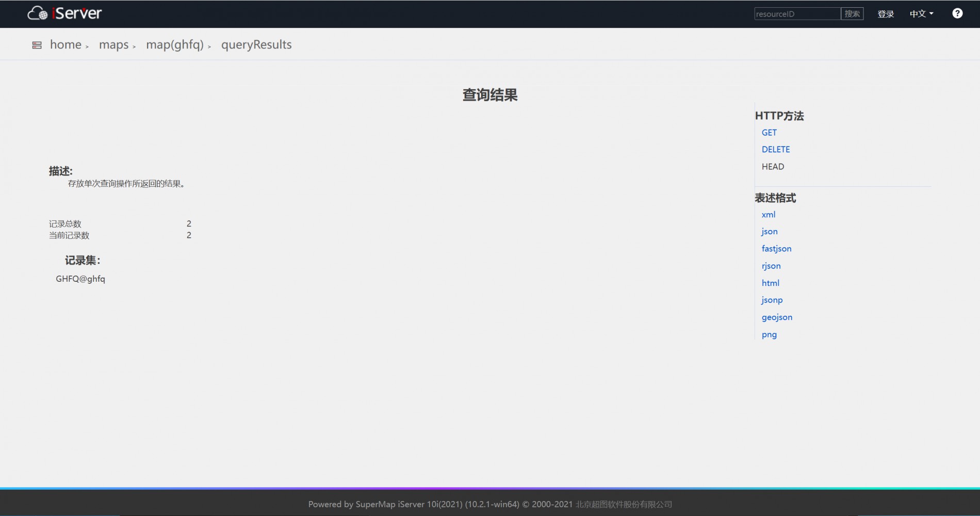Open the help question mark icon
The height and width of the screenshot is (516, 980).
pyautogui.click(x=957, y=13)
